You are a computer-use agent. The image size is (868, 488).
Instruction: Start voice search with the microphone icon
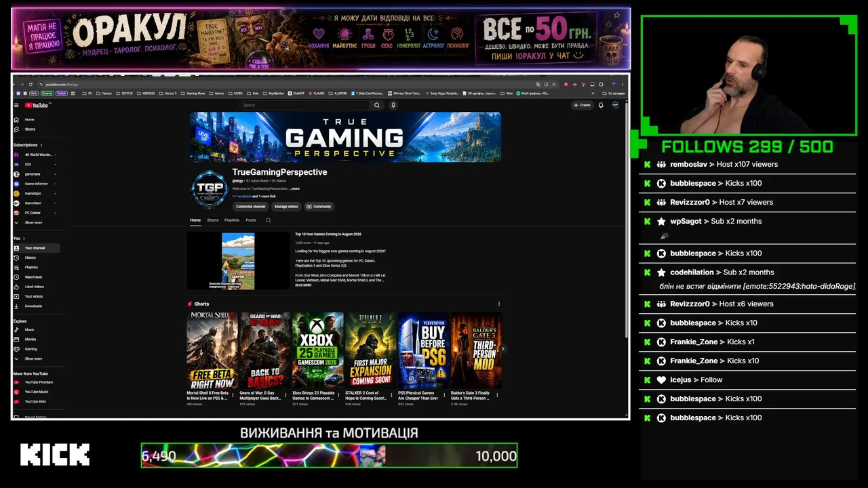click(393, 105)
